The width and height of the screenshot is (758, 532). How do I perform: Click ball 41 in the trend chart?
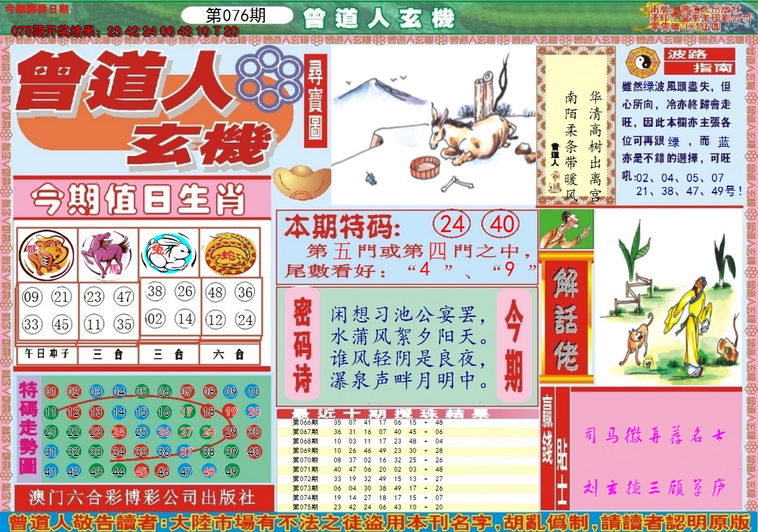51,472
